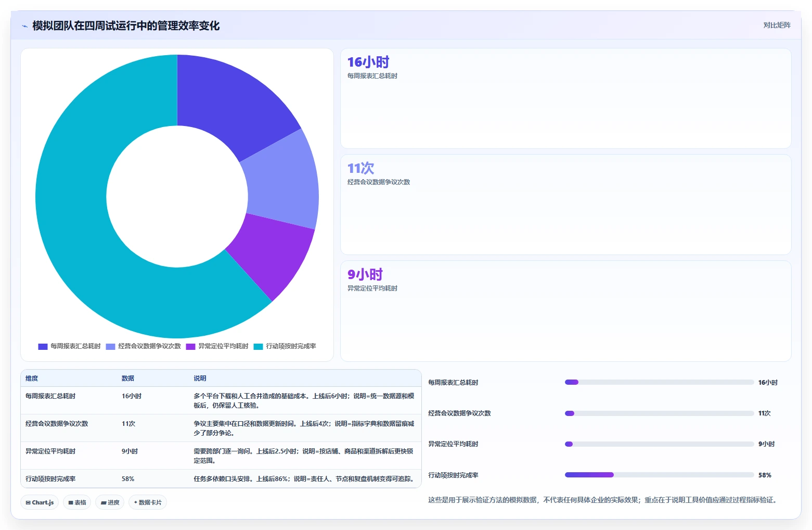Click the 16小时 progress value
The image size is (812, 530).
point(768,383)
